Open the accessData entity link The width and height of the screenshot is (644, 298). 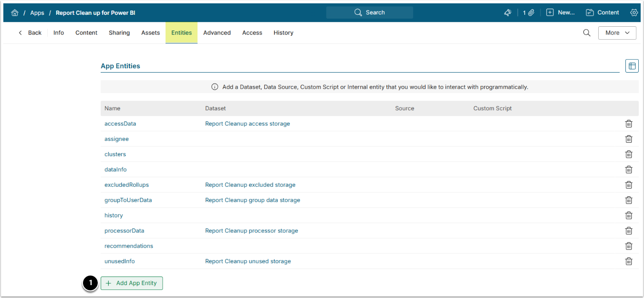click(120, 124)
